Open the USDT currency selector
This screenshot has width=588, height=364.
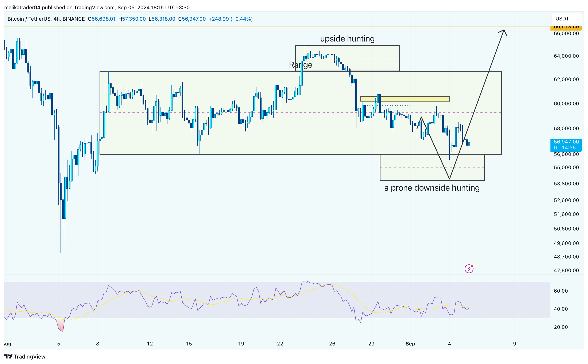pyautogui.click(x=566, y=19)
